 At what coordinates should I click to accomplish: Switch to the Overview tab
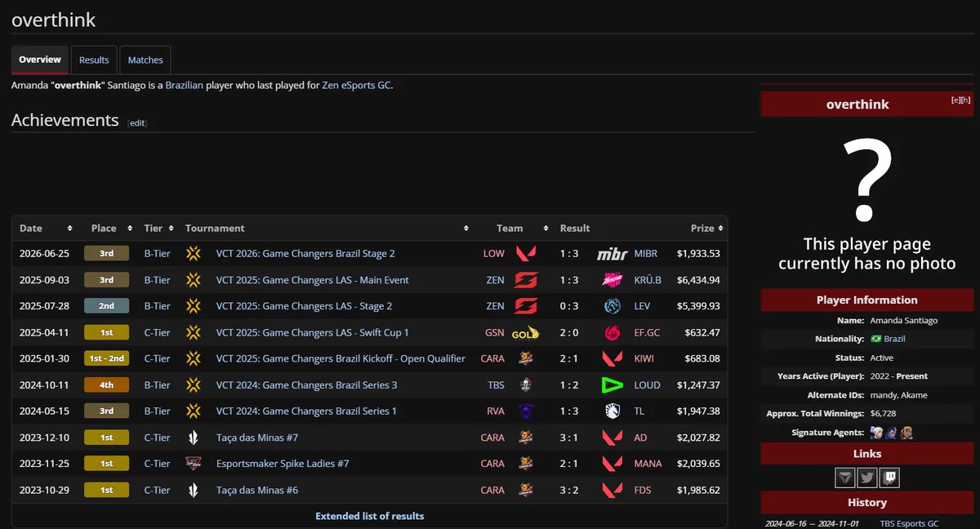pos(40,60)
